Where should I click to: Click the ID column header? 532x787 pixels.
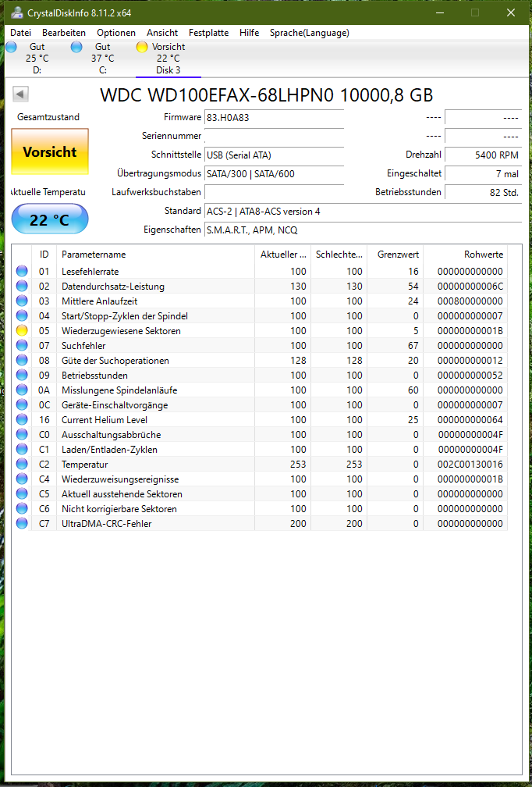(44, 255)
